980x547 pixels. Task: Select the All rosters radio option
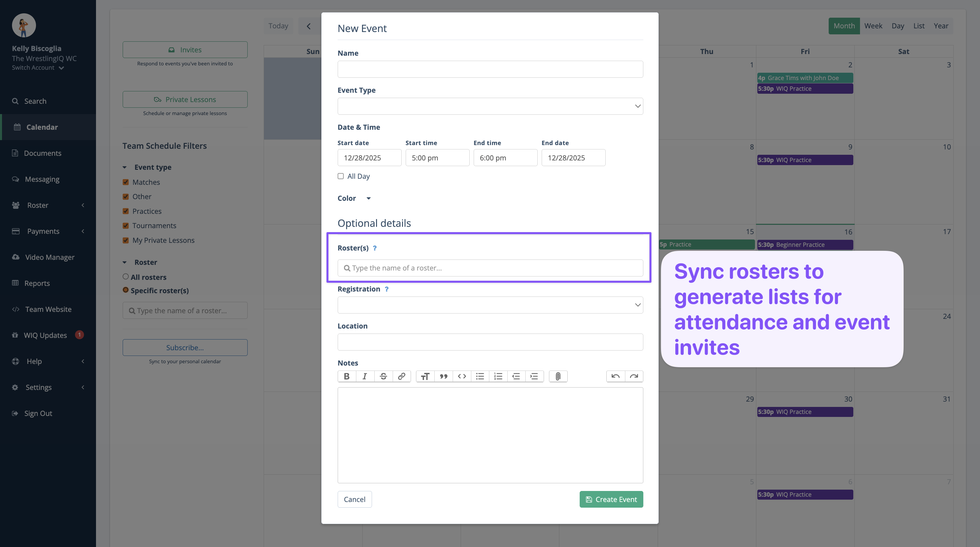point(126,277)
